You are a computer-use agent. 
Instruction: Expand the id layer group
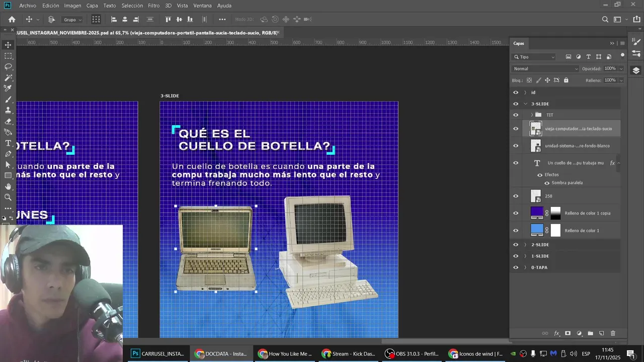point(525,93)
